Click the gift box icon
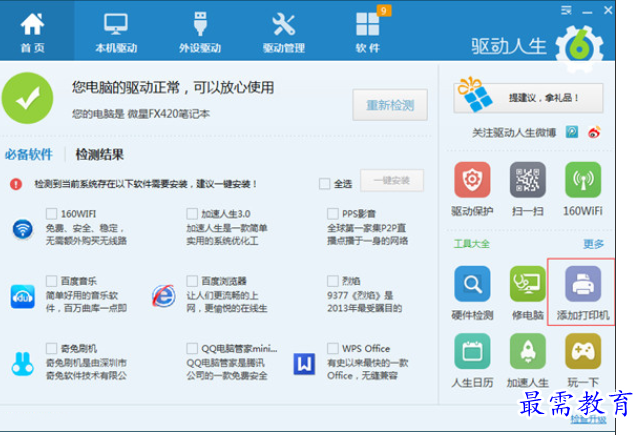641x435 pixels. pyautogui.click(x=475, y=94)
